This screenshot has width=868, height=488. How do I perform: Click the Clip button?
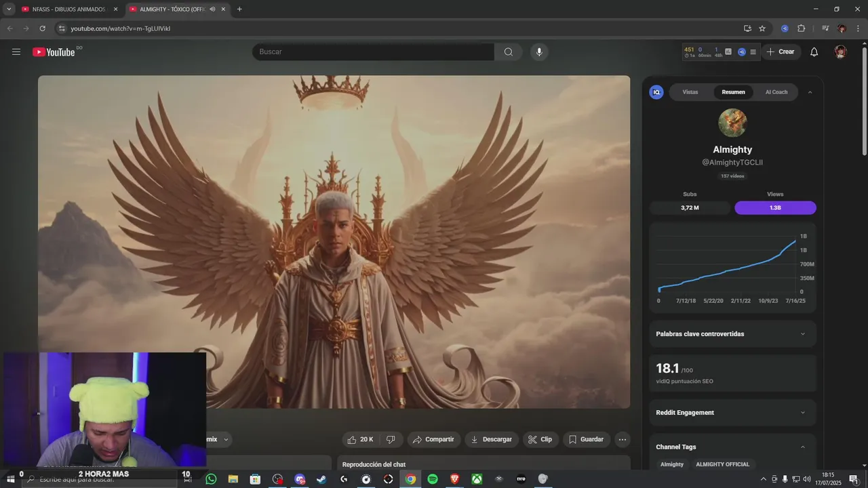[x=540, y=439]
